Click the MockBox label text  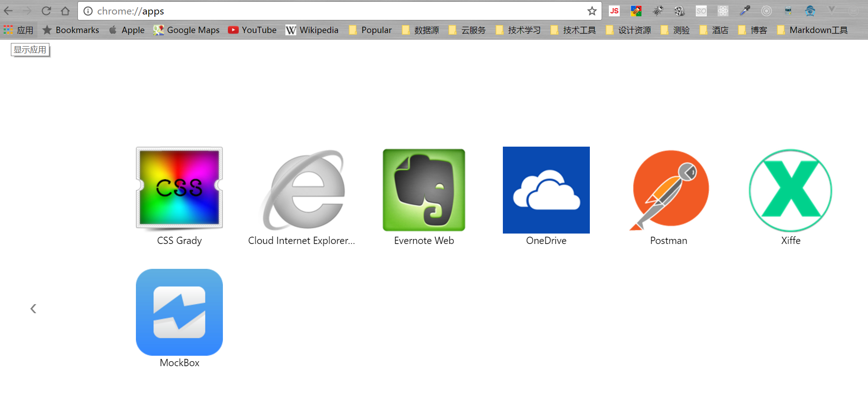[179, 363]
